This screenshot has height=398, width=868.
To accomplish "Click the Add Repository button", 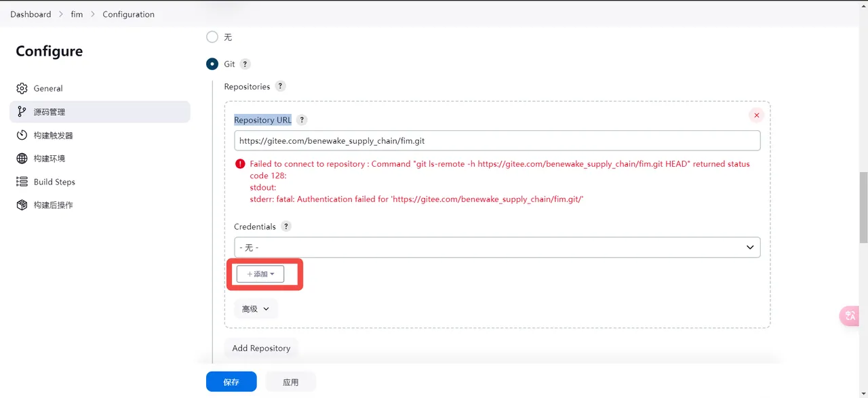I will pos(261,349).
